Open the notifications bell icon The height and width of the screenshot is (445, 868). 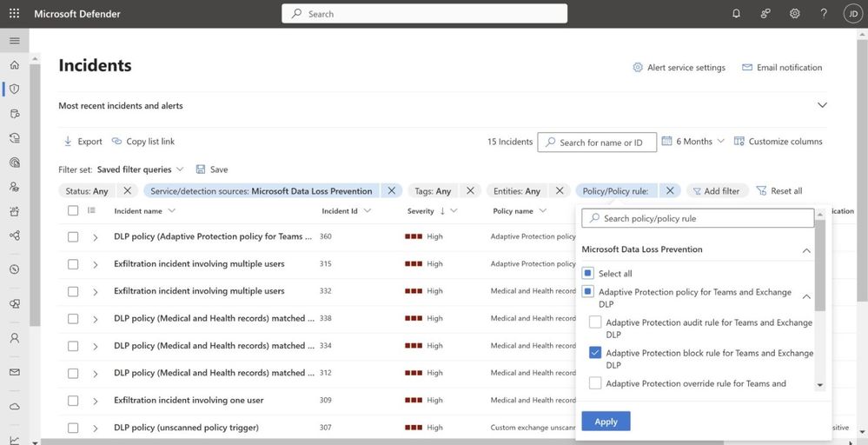click(737, 14)
